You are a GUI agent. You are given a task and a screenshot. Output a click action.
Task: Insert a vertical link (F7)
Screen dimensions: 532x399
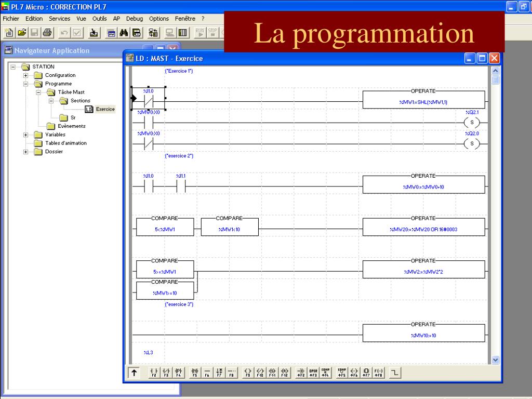[x=219, y=373]
